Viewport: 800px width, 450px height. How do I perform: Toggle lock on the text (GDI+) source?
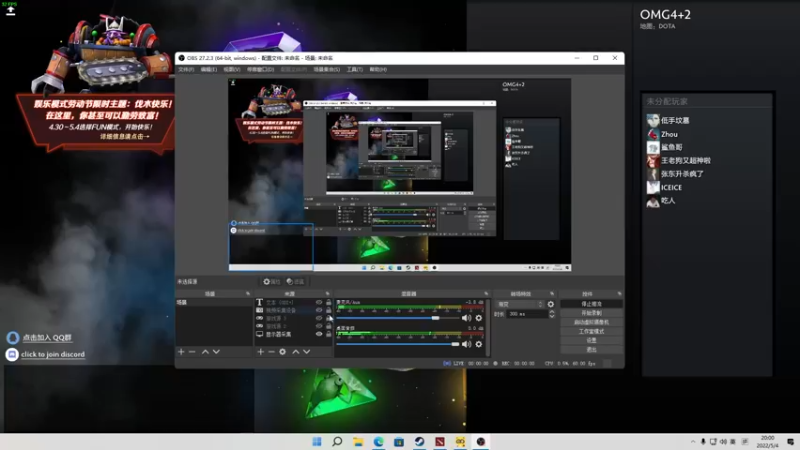coord(329,302)
